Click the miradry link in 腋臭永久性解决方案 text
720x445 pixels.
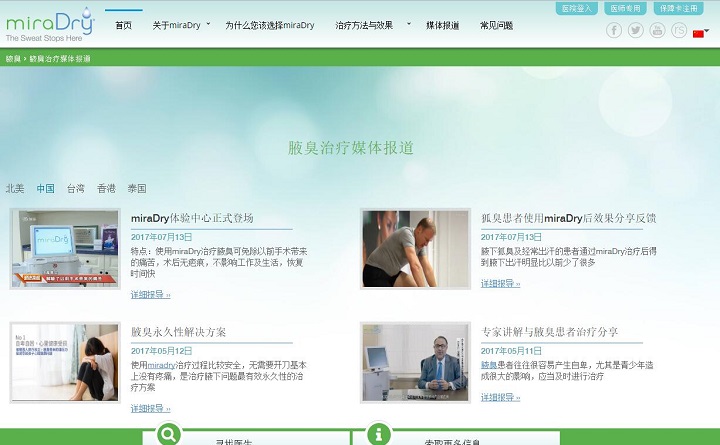pyautogui.click(x=162, y=366)
